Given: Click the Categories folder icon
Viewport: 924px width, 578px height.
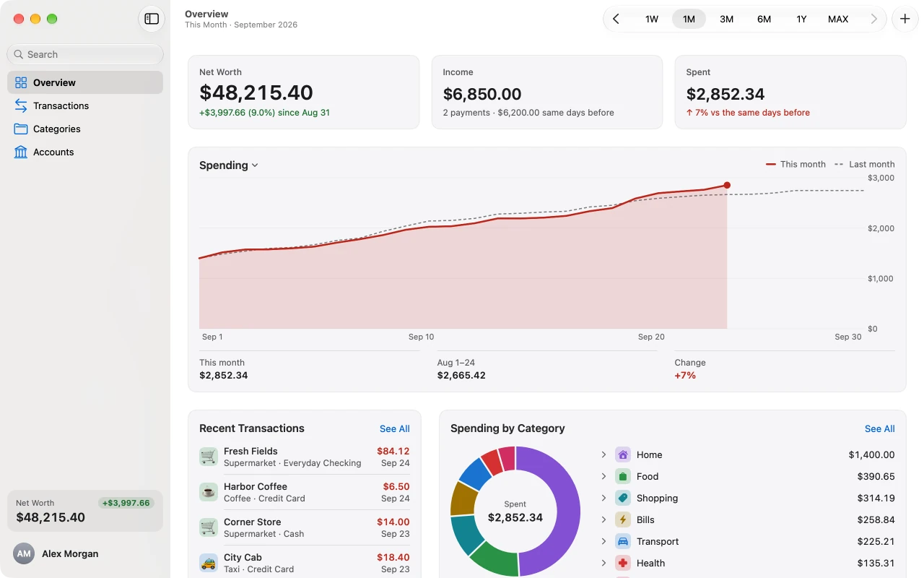Looking at the screenshot, I should click(x=21, y=129).
